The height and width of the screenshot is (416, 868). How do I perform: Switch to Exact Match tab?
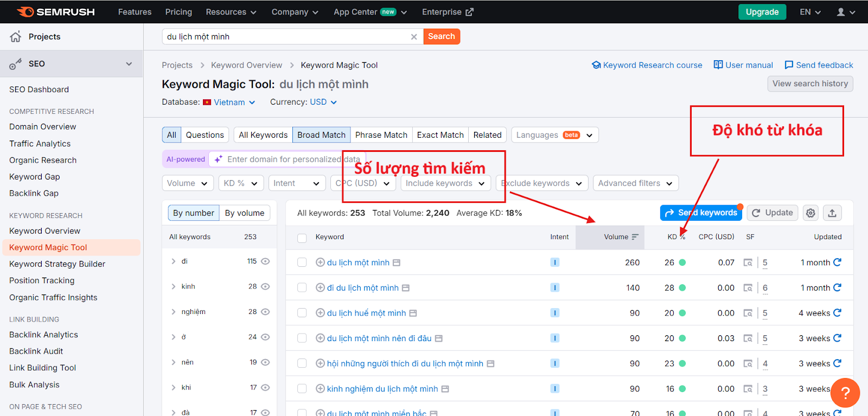(x=440, y=135)
